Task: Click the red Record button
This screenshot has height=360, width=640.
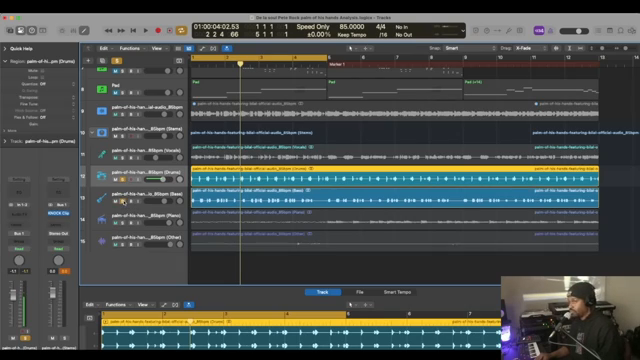Action: coord(158,31)
